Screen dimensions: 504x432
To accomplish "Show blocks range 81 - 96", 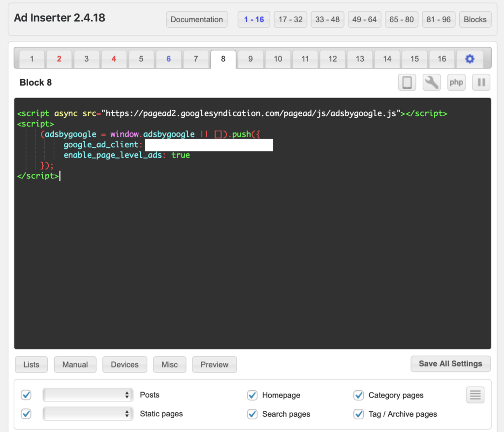I will pyautogui.click(x=439, y=19).
